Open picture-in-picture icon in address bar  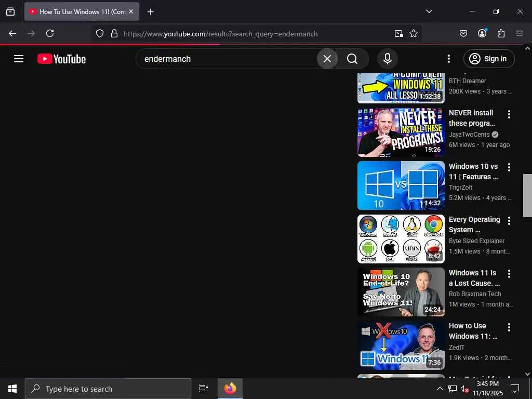tap(398, 33)
